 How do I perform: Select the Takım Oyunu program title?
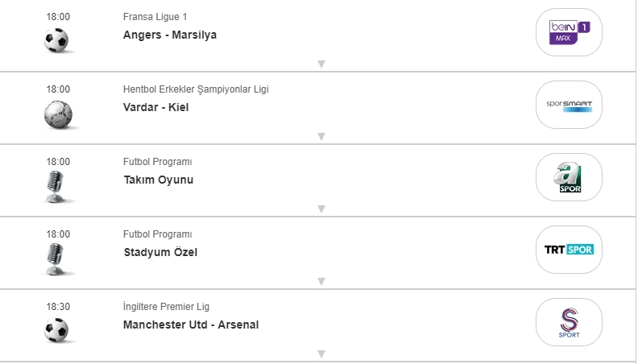click(x=158, y=180)
